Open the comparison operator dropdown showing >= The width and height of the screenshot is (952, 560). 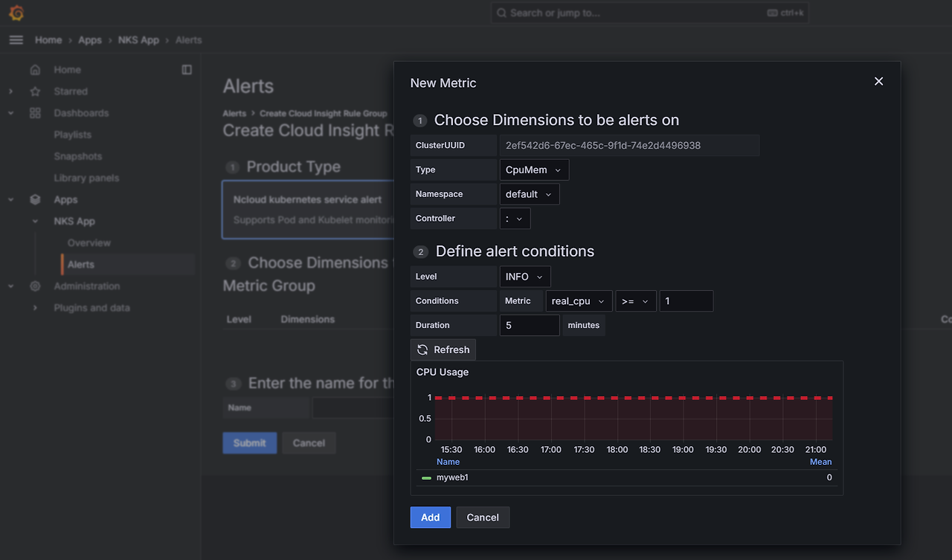tap(636, 301)
